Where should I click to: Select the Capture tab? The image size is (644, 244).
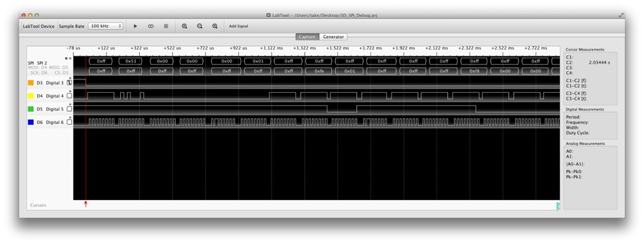[307, 37]
